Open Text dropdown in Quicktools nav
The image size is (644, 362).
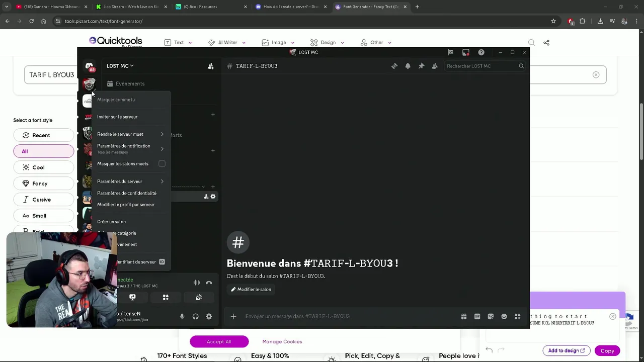(x=178, y=43)
